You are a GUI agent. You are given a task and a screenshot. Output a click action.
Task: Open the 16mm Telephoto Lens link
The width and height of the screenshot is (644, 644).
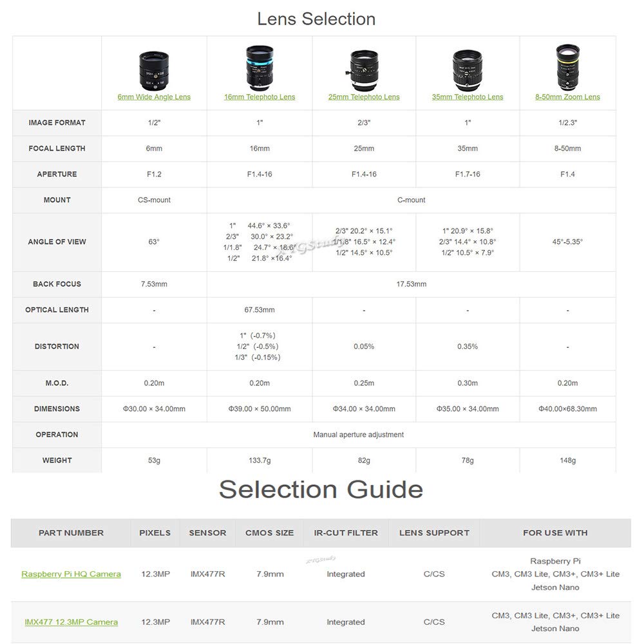click(260, 97)
